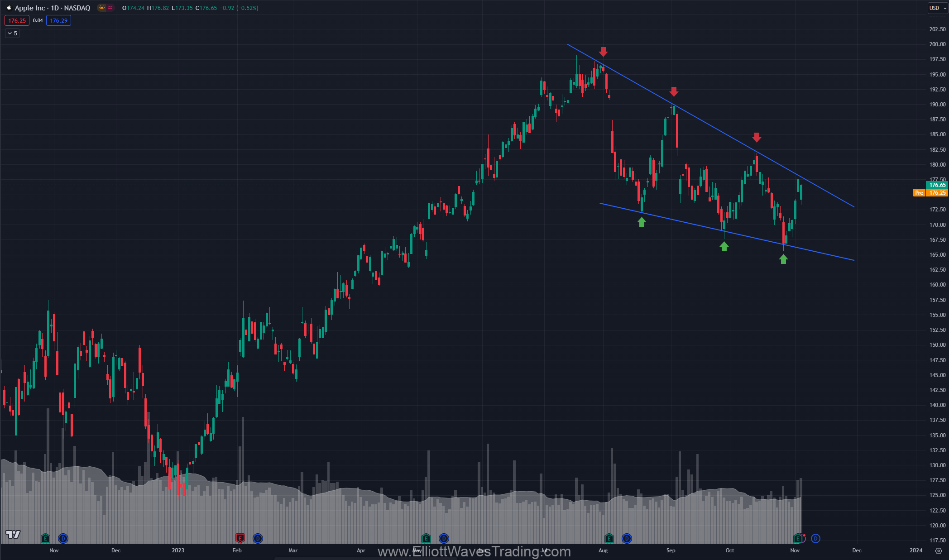This screenshot has height=560, width=949.
Task: Click the 190.00 price scale label
Action: click(x=937, y=105)
